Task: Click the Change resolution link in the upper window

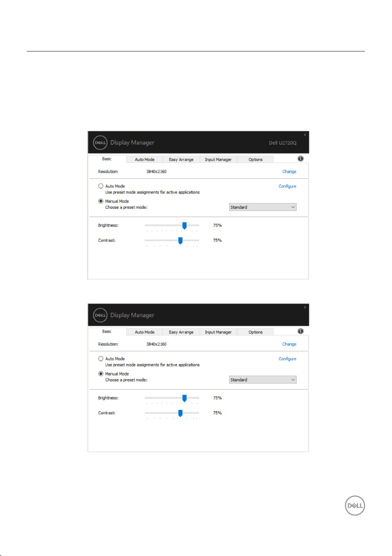Action: (289, 172)
